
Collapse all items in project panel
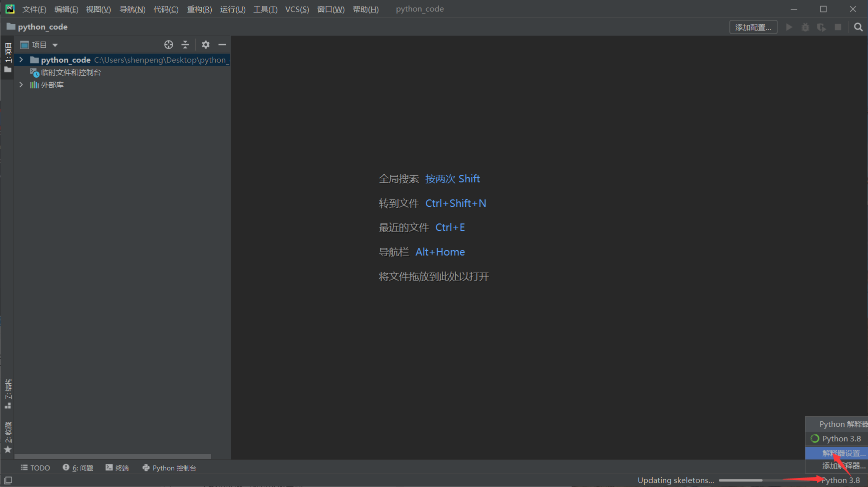pyautogui.click(x=185, y=45)
